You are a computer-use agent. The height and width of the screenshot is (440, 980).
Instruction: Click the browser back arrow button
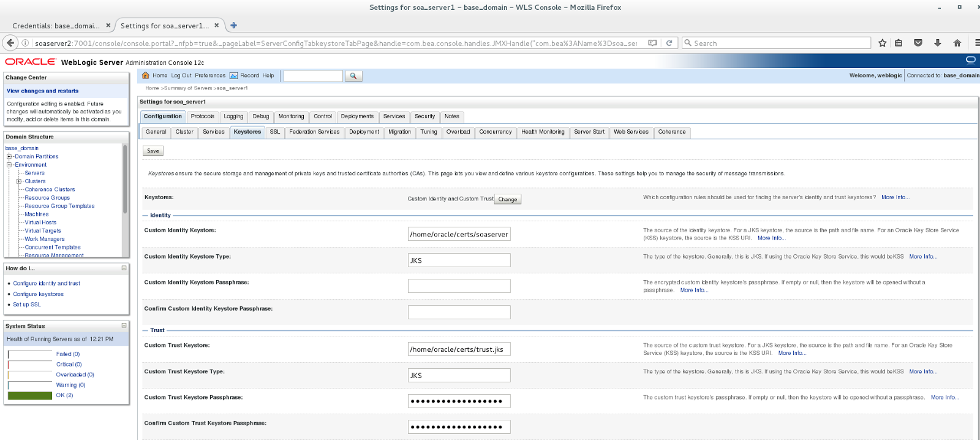click(x=10, y=43)
